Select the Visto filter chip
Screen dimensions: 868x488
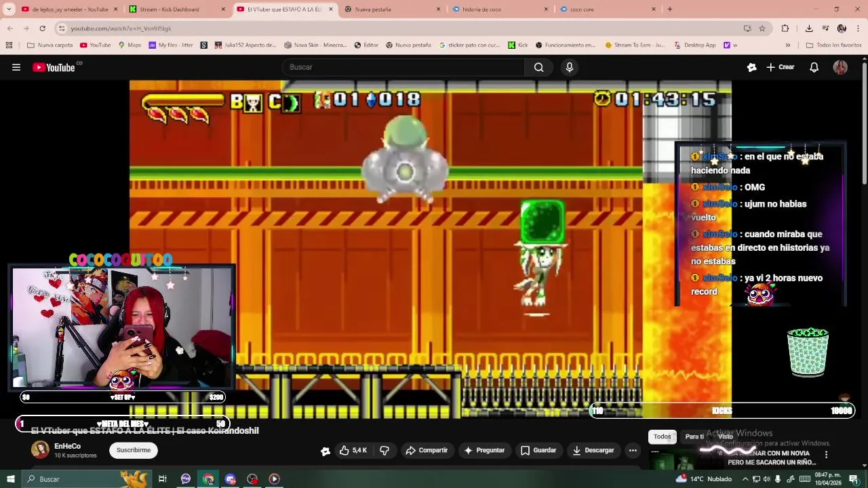pyautogui.click(x=726, y=436)
